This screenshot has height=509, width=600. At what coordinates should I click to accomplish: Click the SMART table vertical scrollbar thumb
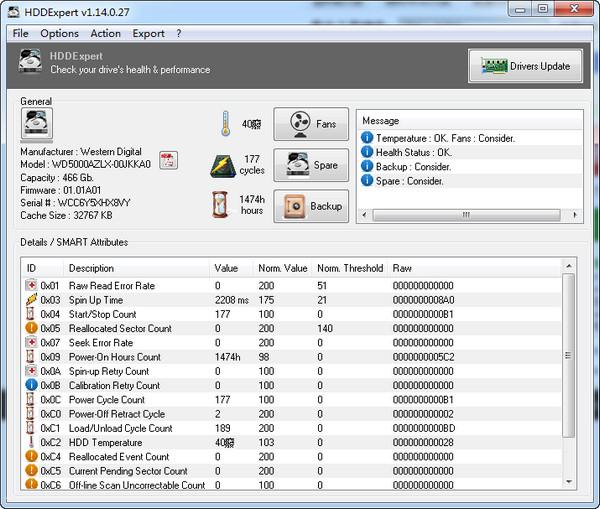click(568, 356)
